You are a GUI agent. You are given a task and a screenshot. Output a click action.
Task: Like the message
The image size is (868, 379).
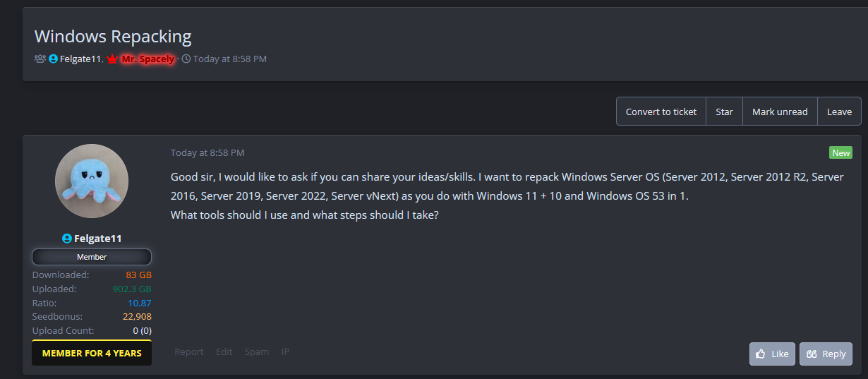(772, 354)
